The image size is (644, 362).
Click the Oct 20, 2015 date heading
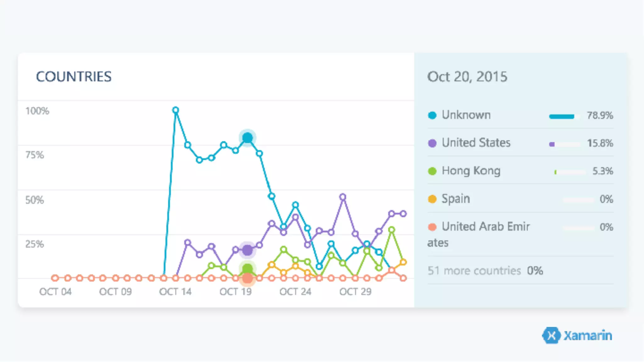(467, 77)
